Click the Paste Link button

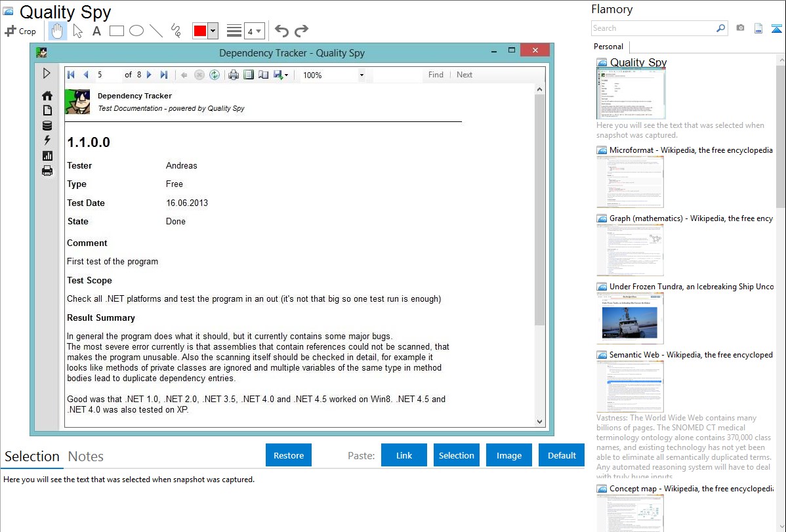(404, 455)
